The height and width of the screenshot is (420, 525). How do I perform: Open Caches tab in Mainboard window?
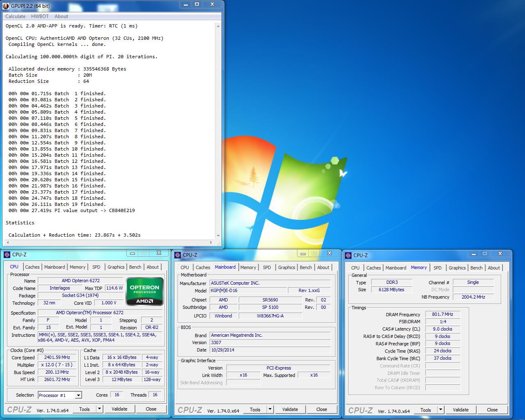[203, 267]
